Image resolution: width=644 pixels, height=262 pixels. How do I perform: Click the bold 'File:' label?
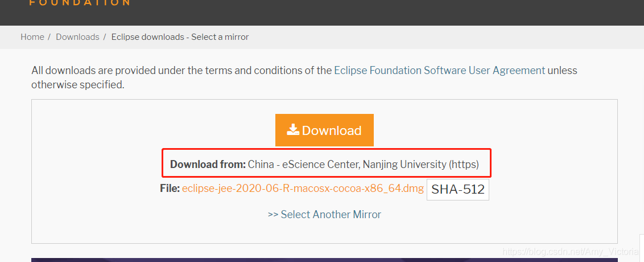click(x=170, y=189)
